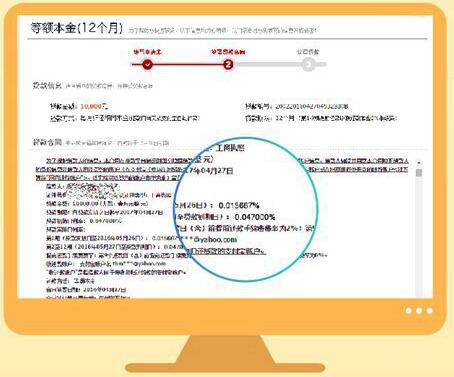Select the second red step label
454x377 pixels.
pyautogui.click(x=228, y=52)
